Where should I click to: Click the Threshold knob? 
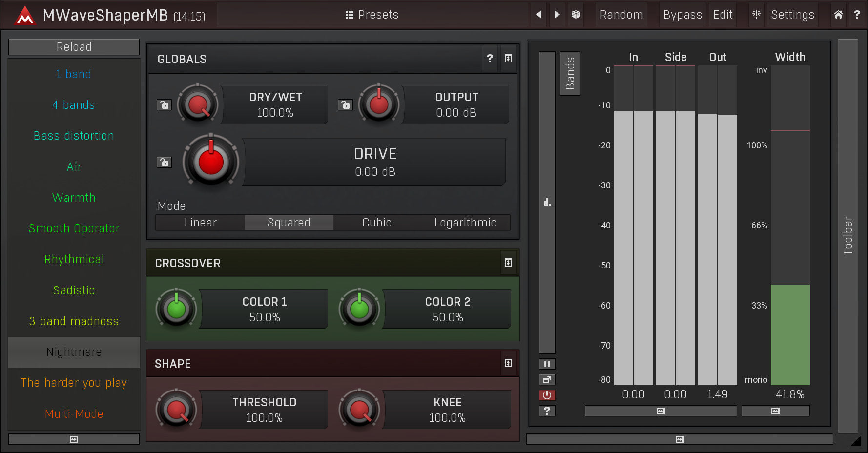(x=176, y=410)
